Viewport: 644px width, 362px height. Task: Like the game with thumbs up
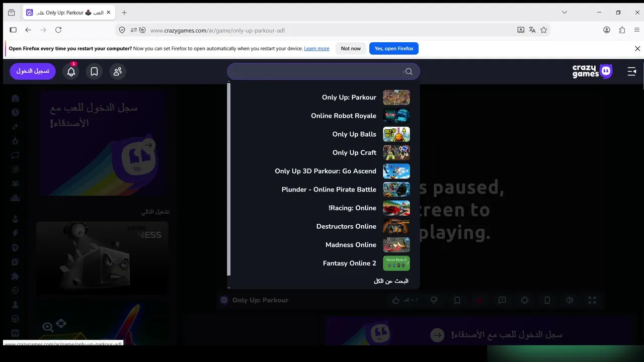pos(396,300)
